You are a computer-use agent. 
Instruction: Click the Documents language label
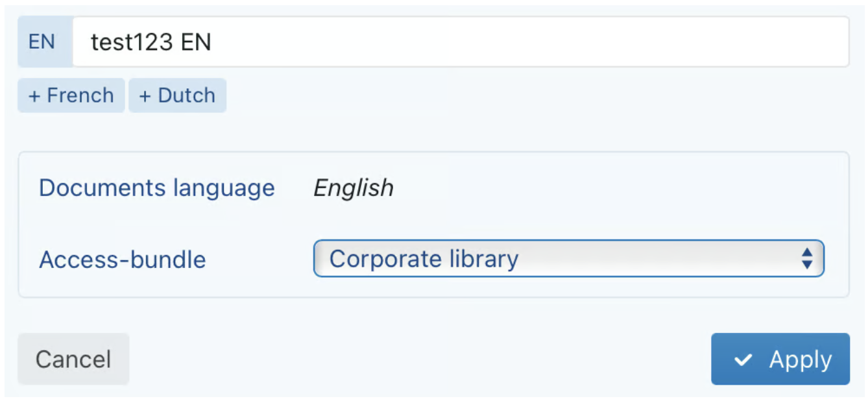[157, 188]
